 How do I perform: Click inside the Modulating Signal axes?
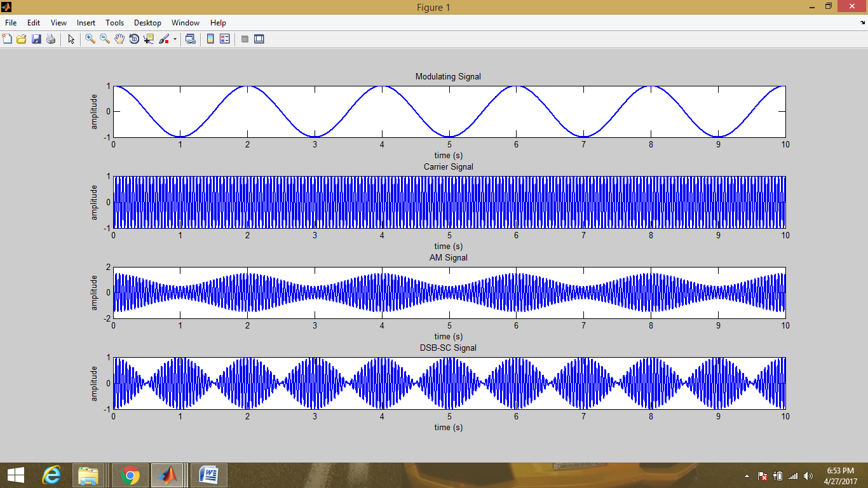coord(449,111)
